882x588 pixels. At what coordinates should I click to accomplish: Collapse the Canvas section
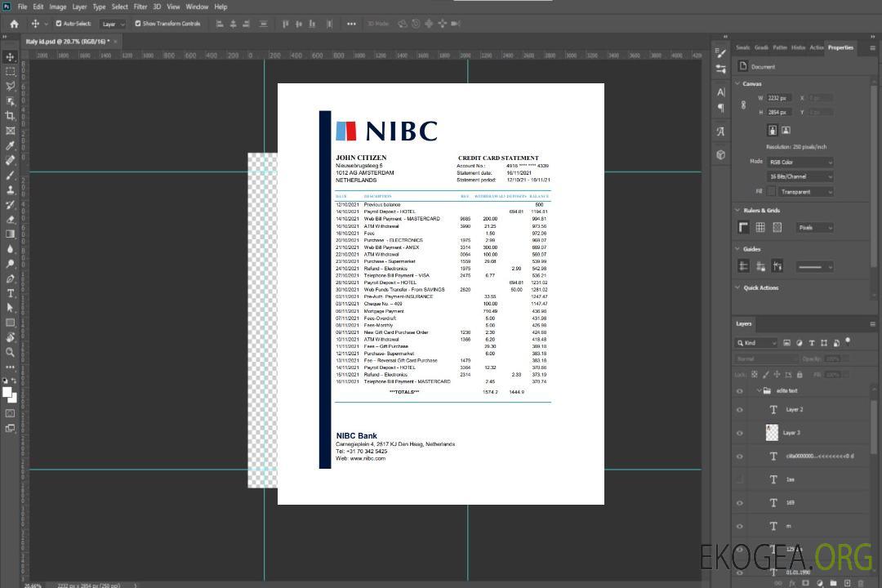click(x=738, y=83)
